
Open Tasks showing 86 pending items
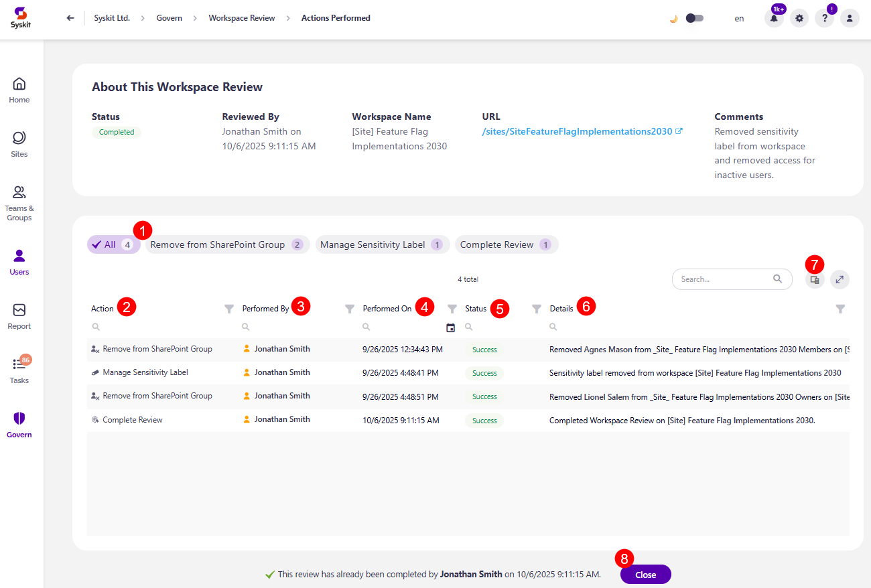[19, 370]
